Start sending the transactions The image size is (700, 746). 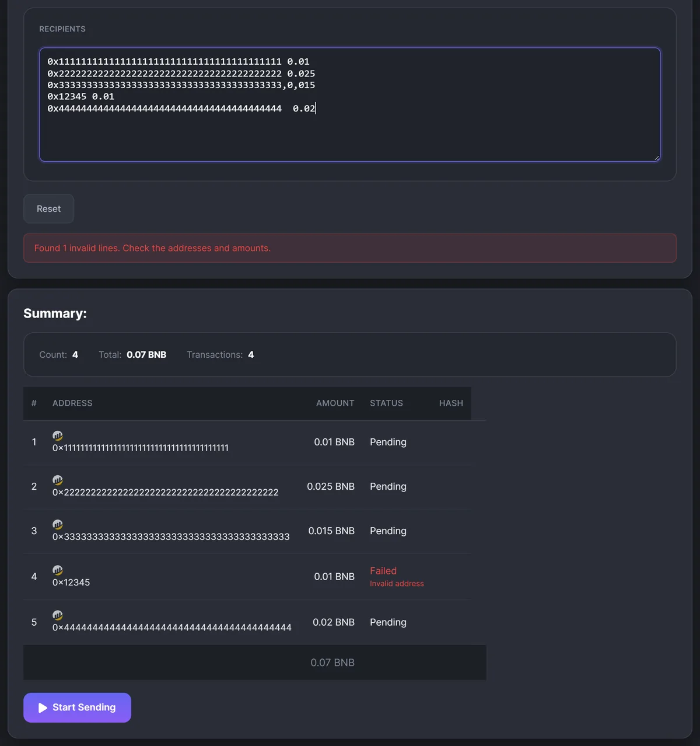click(77, 707)
